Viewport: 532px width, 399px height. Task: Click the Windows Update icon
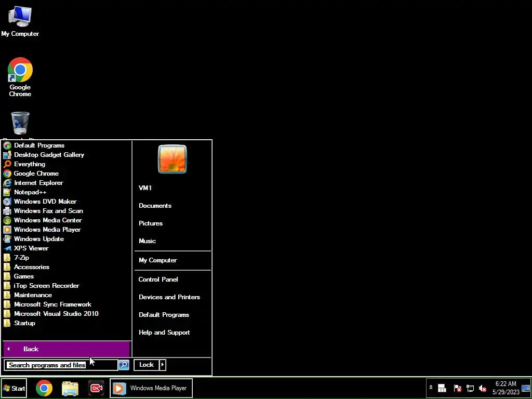tap(7, 239)
